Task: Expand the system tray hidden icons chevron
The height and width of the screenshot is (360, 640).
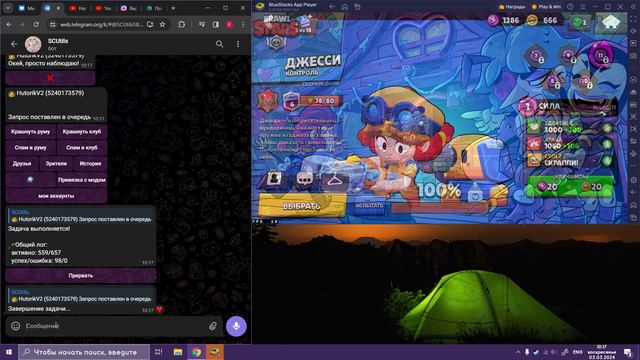Action: pyautogui.click(x=518, y=352)
